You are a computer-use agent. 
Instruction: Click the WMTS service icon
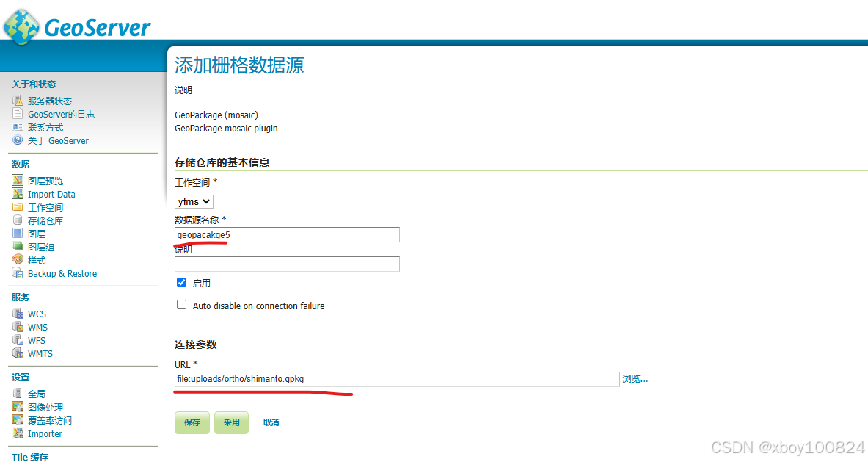pyautogui.click(x=18, y=353)
